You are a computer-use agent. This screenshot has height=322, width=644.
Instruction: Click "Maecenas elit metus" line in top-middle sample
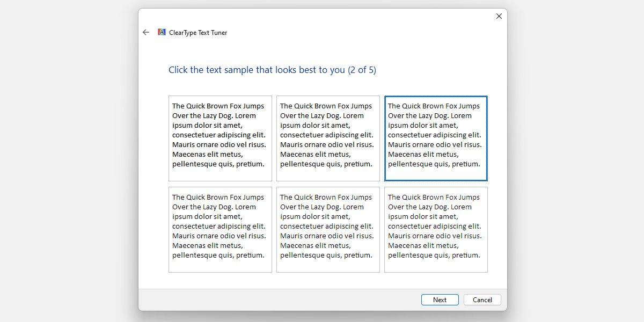tap(316, 155)
